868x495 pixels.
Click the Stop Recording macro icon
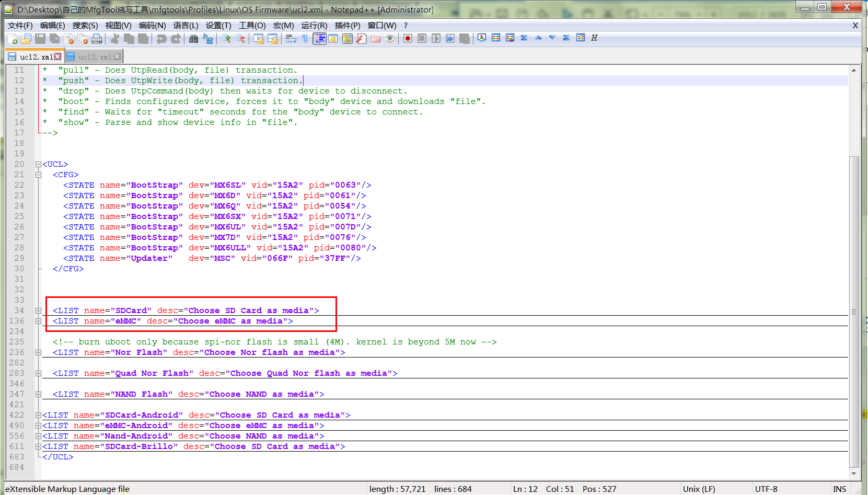(422, 38)
